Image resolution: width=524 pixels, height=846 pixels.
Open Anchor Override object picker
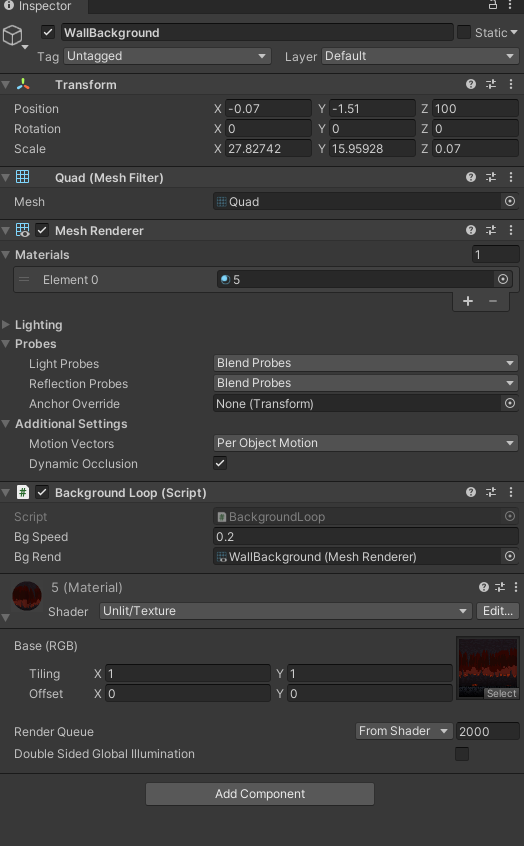click(x=509, y=403)
